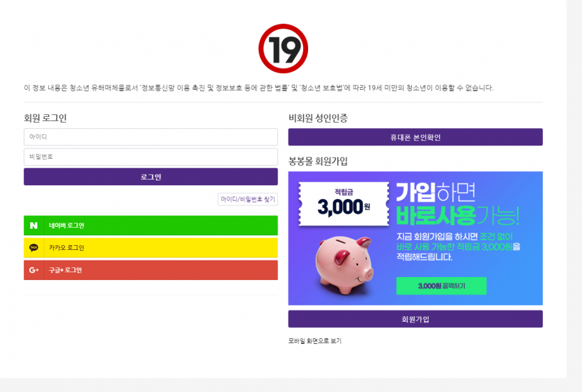Screen dimensions: 582x392
Task: Click the 봉봉몰 회원가입 section heading
Action: [318, 162]
